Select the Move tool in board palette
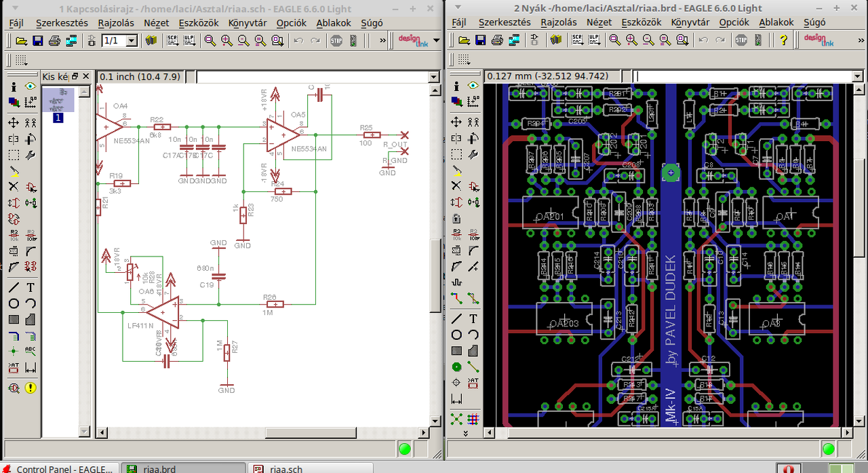 456,122
